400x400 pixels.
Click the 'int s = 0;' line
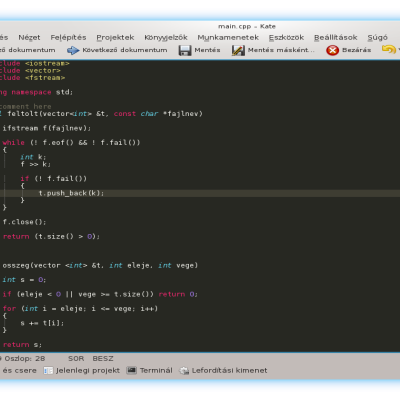24,280
